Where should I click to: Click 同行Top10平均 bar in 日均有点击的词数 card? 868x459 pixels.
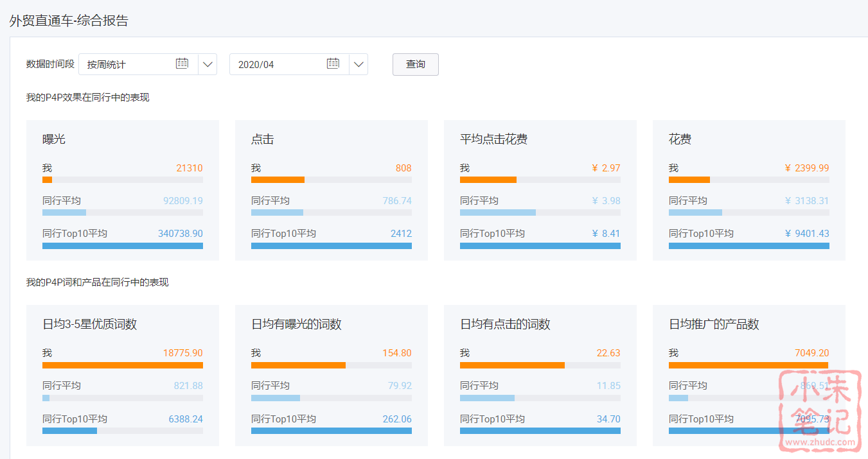(540, 431)
